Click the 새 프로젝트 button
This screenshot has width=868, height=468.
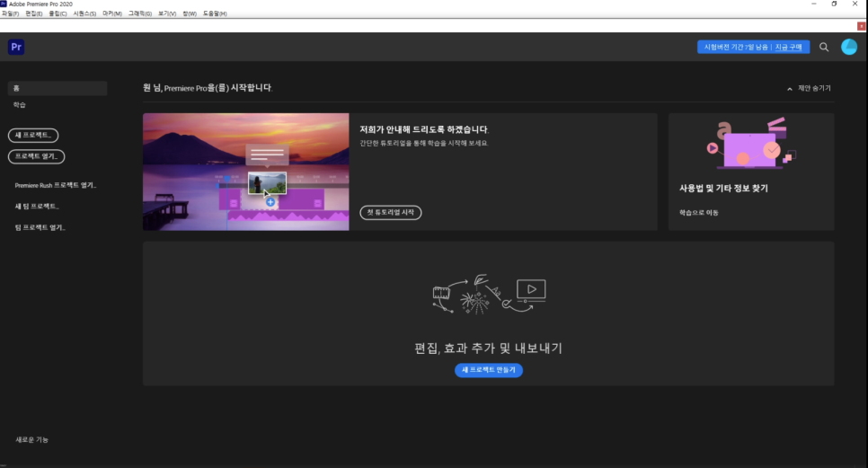pyautogui.click(x=33, y=135)
